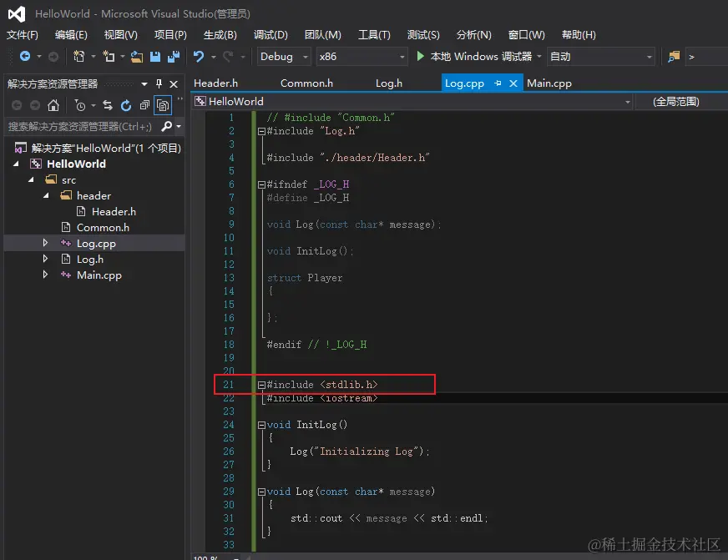Expand the Main.cpp tree node
The width and height of the screenshot is (728, 560).
click(x=46, y=275)
